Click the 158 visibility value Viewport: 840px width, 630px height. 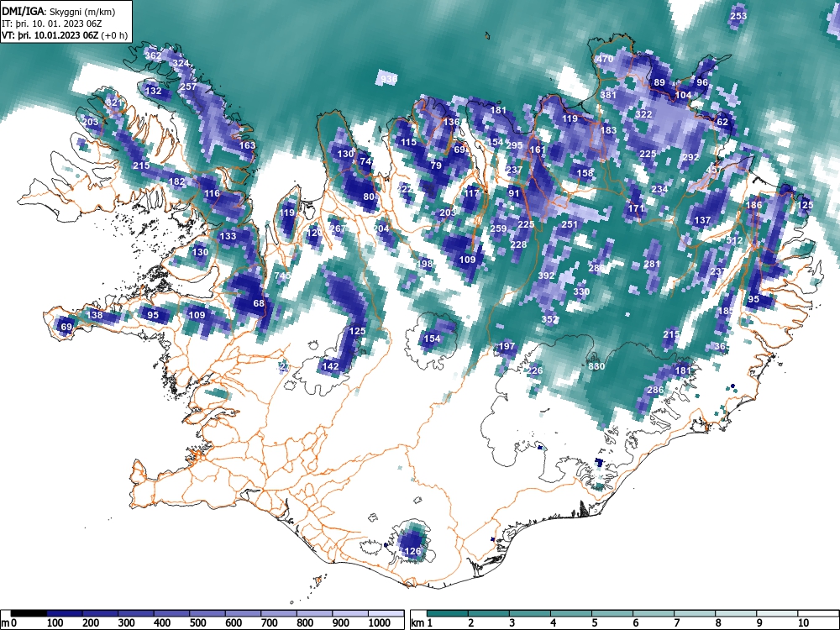point(585,173)
